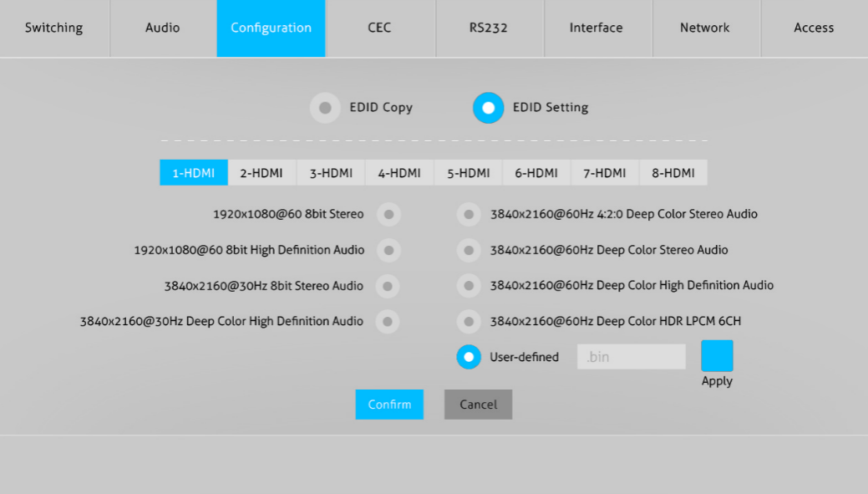
Task: Choose 1920x1080@60 8bit High Definition Audio
Action: pyautogui.click(x=388, y=250)
